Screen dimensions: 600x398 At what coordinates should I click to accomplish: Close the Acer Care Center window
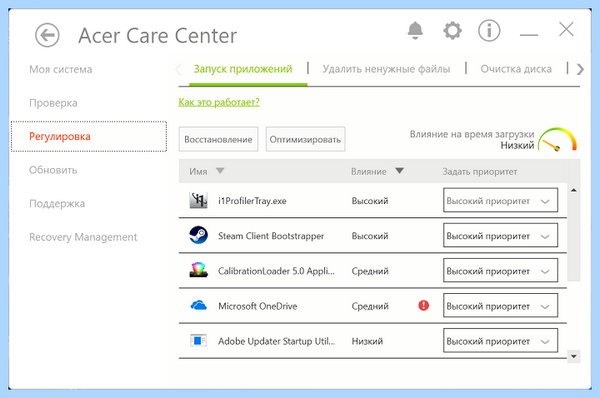566,29
